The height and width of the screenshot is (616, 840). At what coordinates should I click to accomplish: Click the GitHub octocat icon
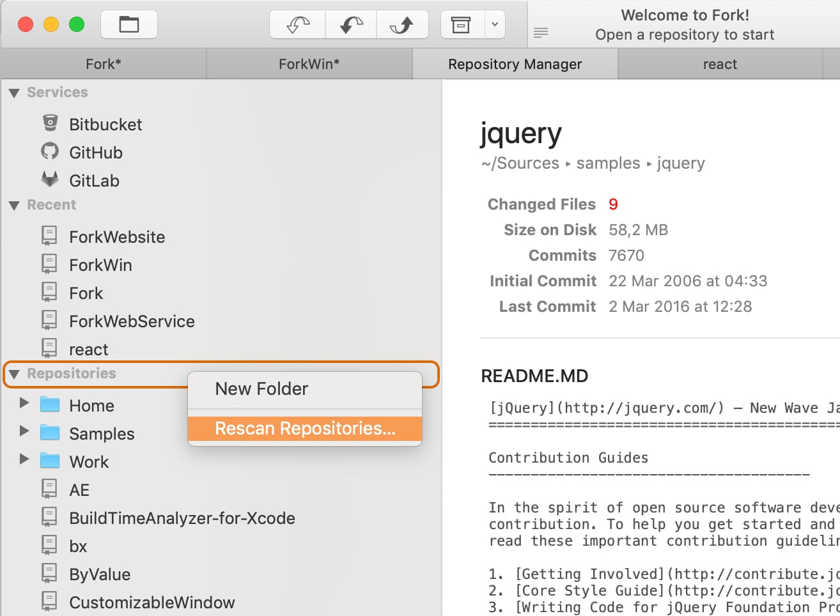50,151
